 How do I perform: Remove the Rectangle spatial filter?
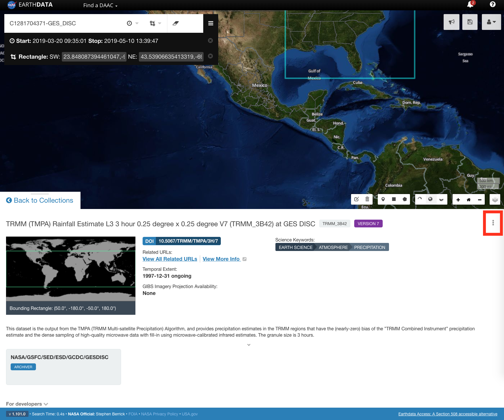[x=210, y=56]
